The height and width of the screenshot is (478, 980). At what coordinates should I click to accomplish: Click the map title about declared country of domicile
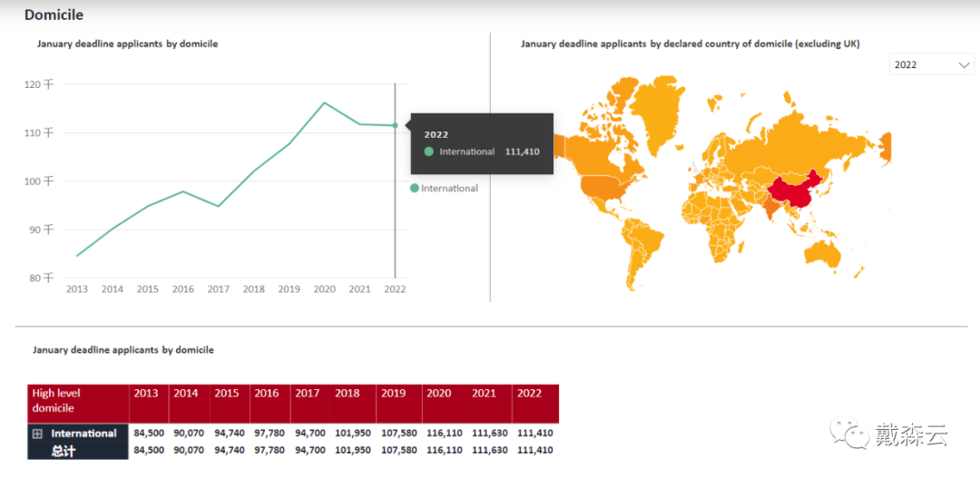[691, 44]
